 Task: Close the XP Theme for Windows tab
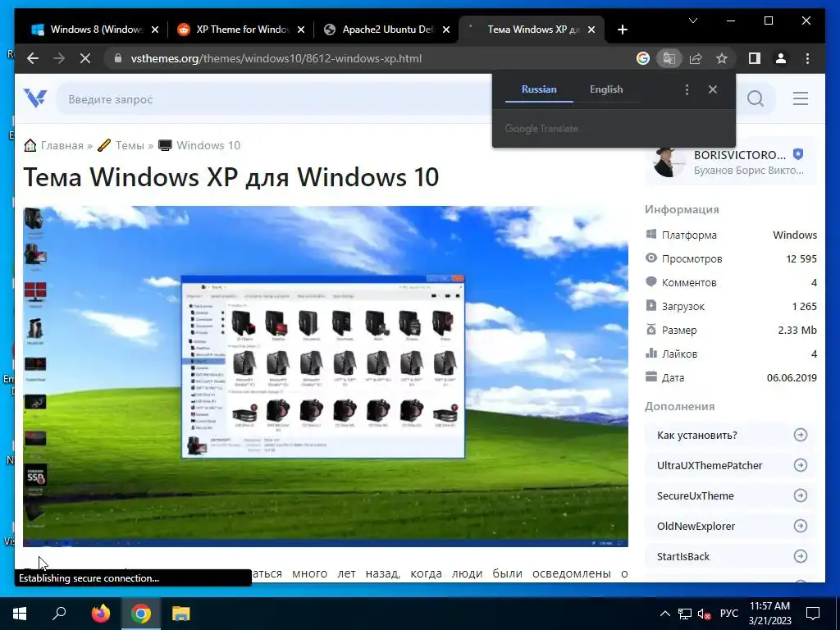[x=300, y=30]
